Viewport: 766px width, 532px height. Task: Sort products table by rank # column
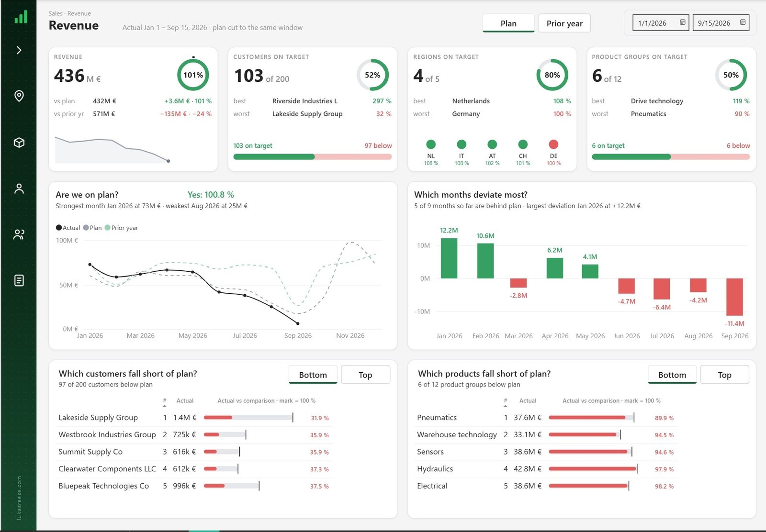coord(506,402)
